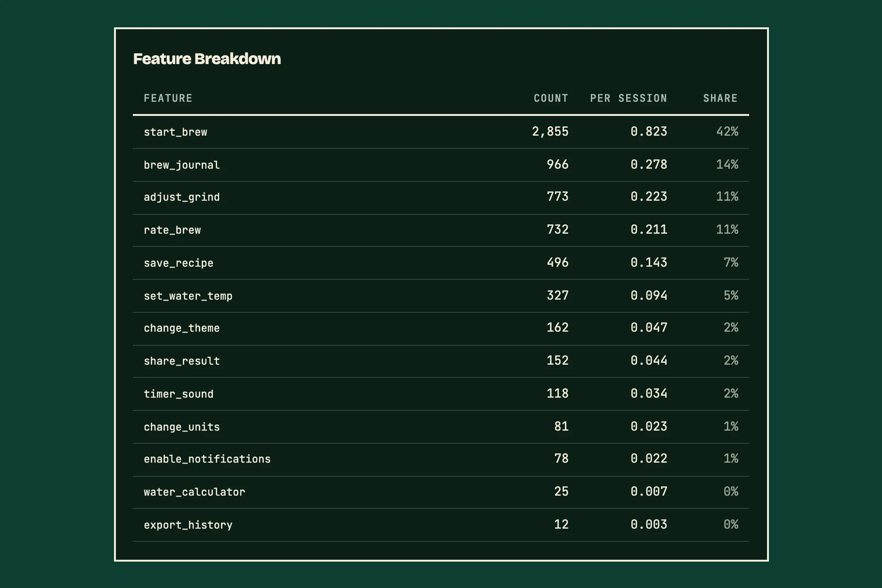This screenshot has height=588, width=882.
Task: Select the rate_brew feature name
Action: tap(172, 230)
